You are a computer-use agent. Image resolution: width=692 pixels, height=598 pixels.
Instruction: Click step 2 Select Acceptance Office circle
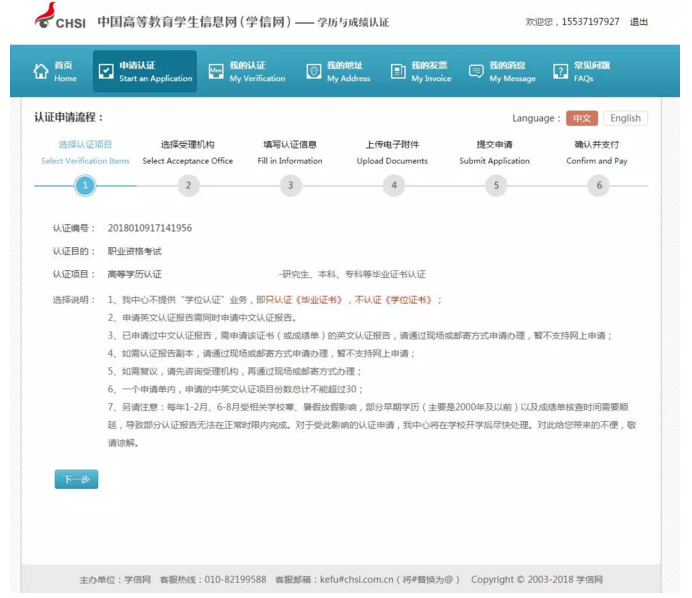coord(187,185)
